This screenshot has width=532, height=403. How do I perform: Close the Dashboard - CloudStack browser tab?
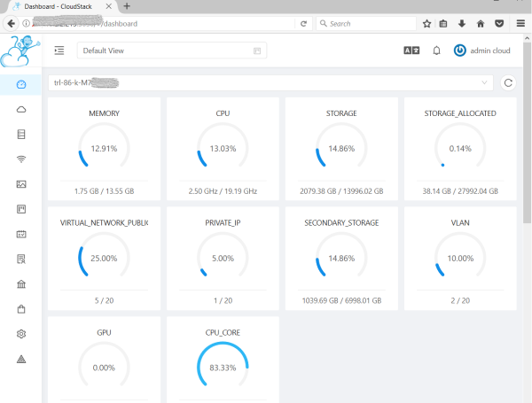click(108, 6)
